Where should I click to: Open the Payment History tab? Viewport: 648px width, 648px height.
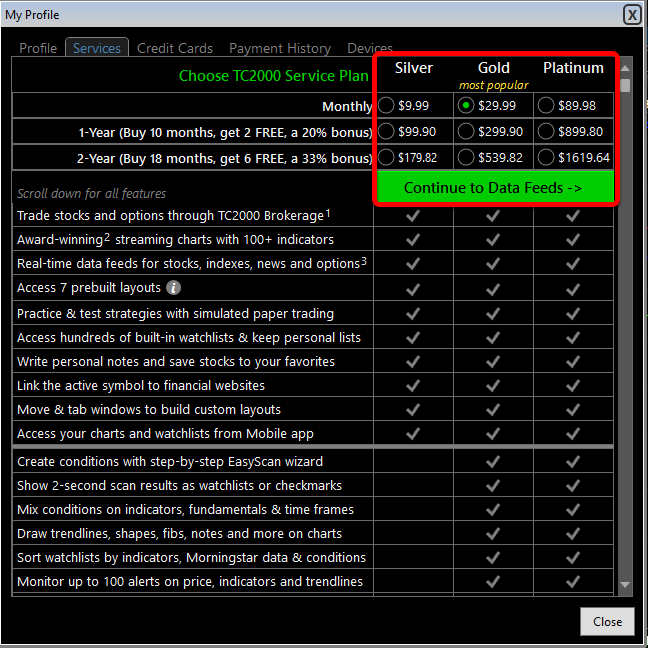click(x=280, y=48)
